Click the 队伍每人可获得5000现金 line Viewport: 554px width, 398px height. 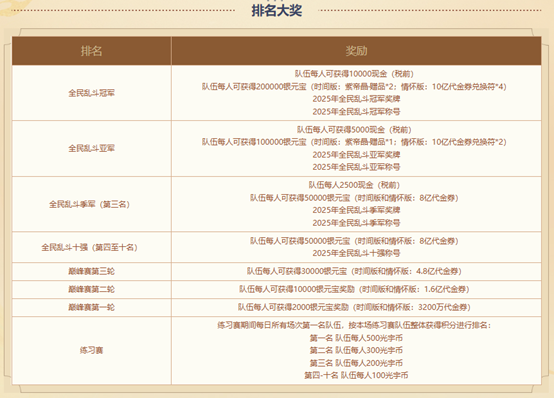tap(354, 130)
